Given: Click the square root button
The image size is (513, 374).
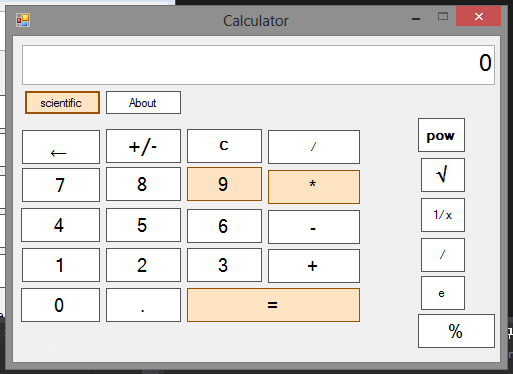Looking at the screenshot, I should click(443, 175).
